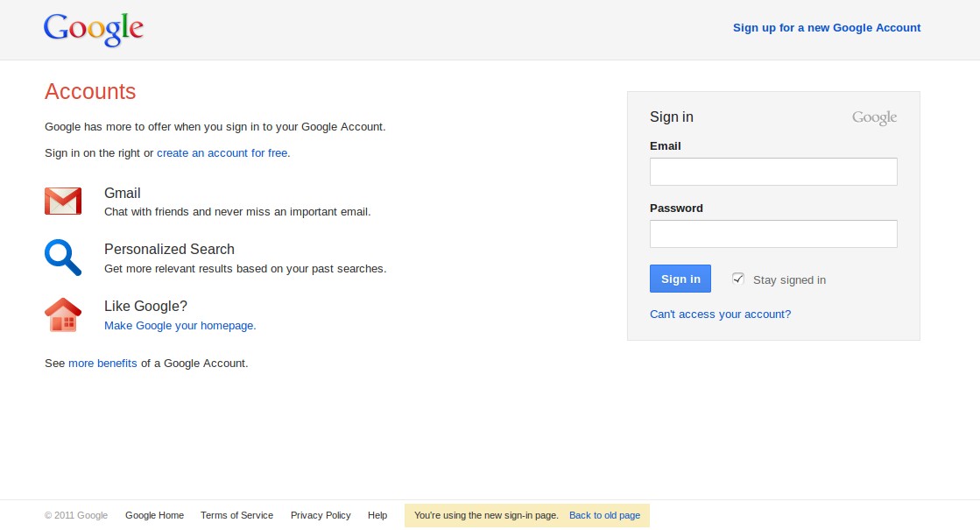
Task: Toggle the Stay signed in checkbox
Action: point(738,279)
